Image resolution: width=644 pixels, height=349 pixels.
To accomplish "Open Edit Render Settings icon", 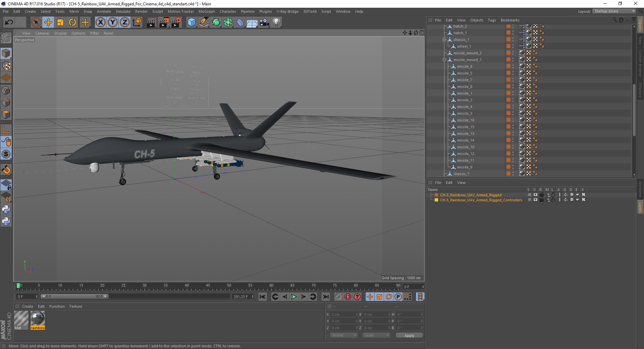I will [x=176, y=22].
